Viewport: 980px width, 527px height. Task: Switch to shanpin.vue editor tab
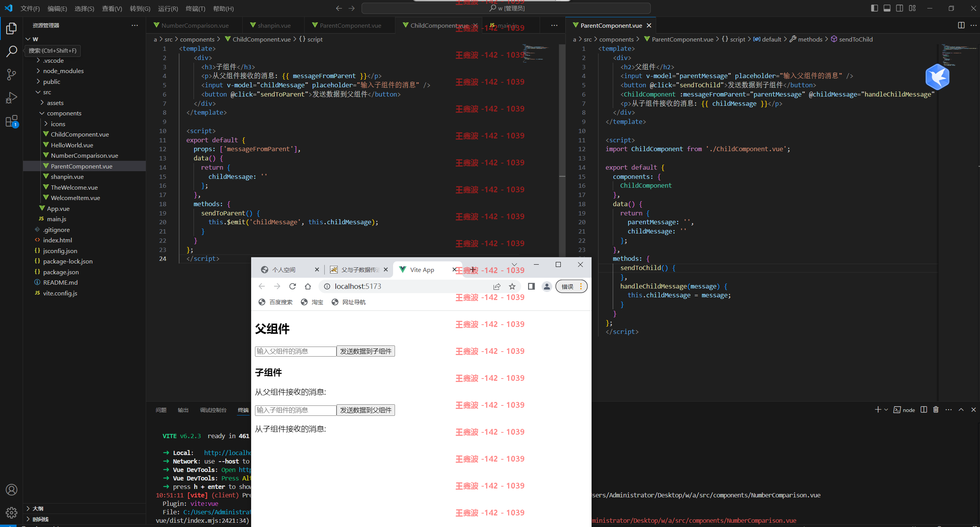coord(274,25)
